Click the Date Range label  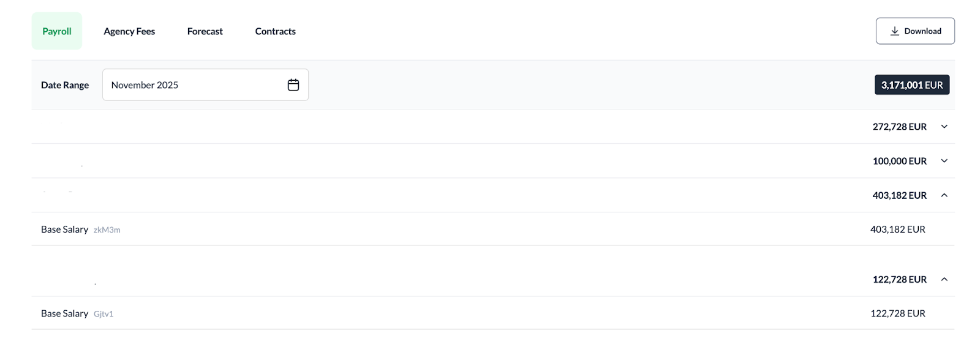[x=65, y=85]
